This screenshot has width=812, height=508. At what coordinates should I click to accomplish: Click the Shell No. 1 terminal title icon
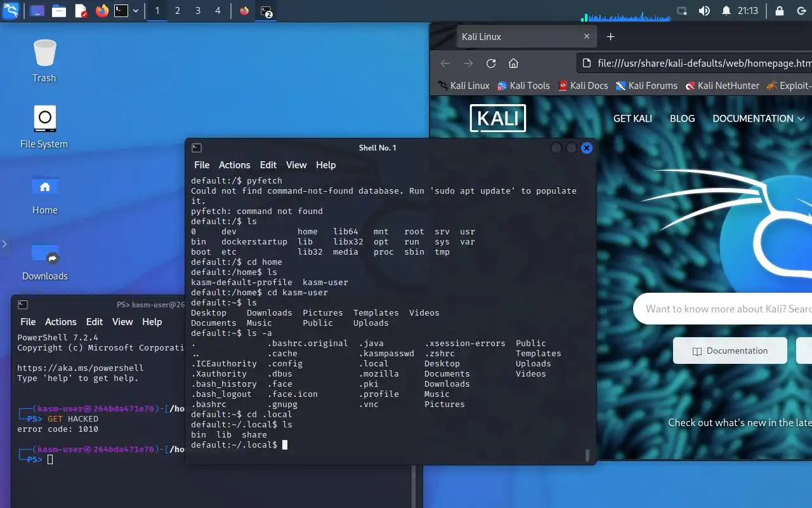197,148
